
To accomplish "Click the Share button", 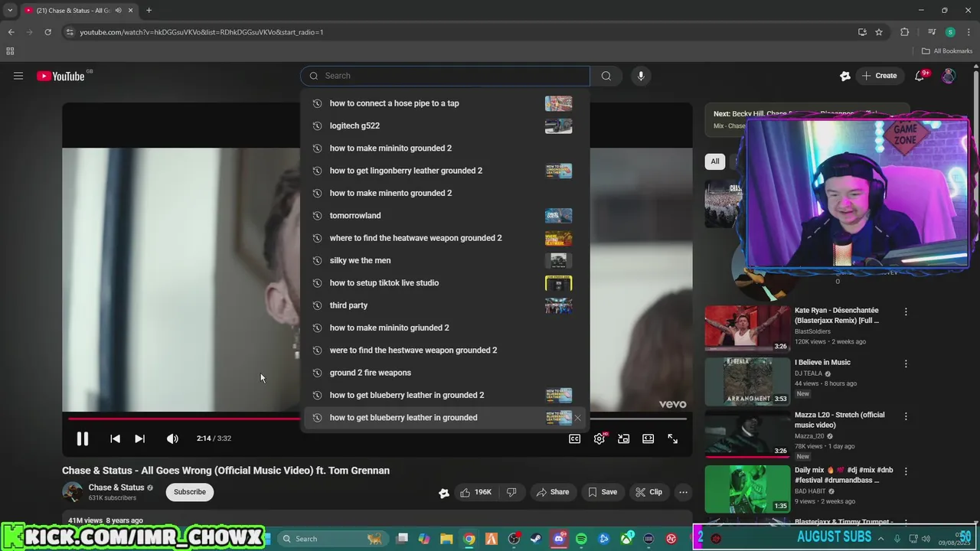I will pyautogui.click(x=552, y=492).
